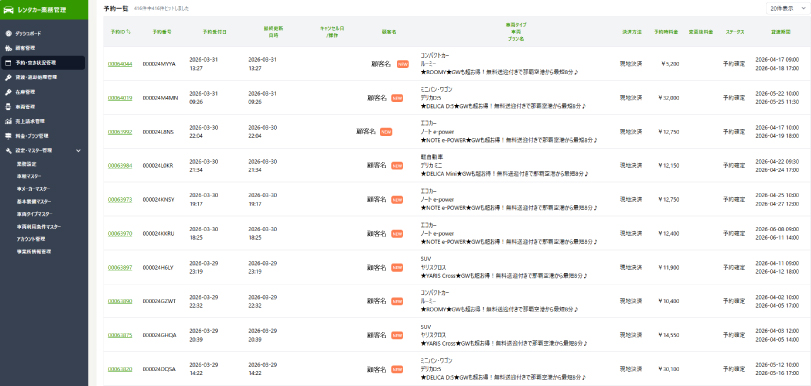This screenshot has width=811, height=386.
Task: Open 車両タイプマスター submenu item
Action: [34, 214]
